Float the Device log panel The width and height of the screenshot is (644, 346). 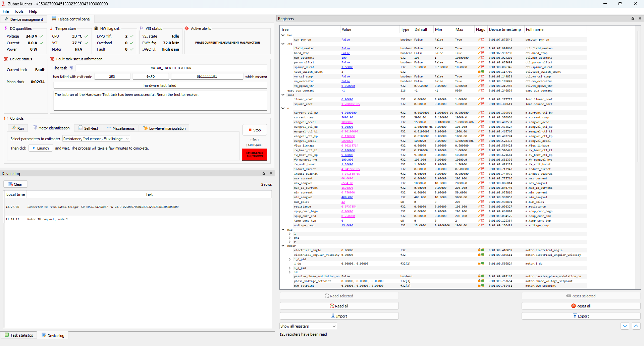click(264, 173)
